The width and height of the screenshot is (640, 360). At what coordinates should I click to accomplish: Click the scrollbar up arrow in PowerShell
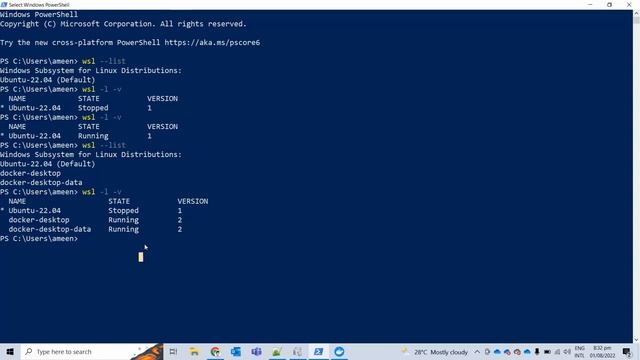[x=636, y=14]
